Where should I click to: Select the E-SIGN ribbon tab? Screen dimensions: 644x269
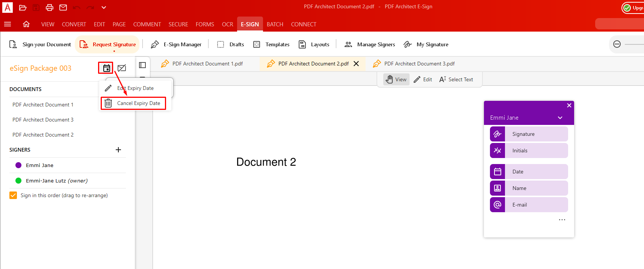pyautogui.click(x=250, y=24)
